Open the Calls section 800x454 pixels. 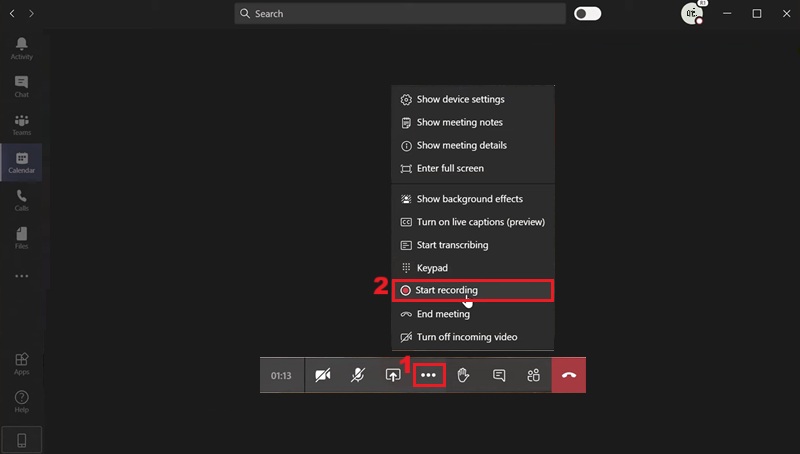(21, 200)
